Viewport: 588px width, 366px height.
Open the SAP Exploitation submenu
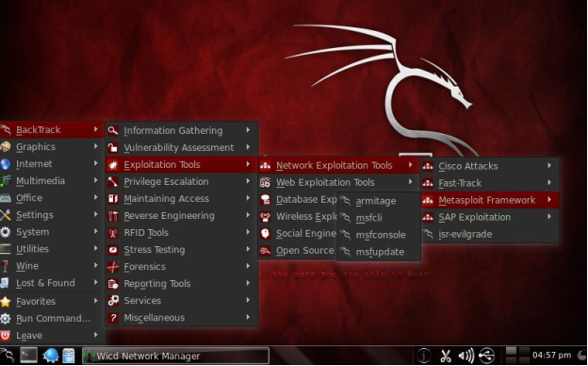489,217
